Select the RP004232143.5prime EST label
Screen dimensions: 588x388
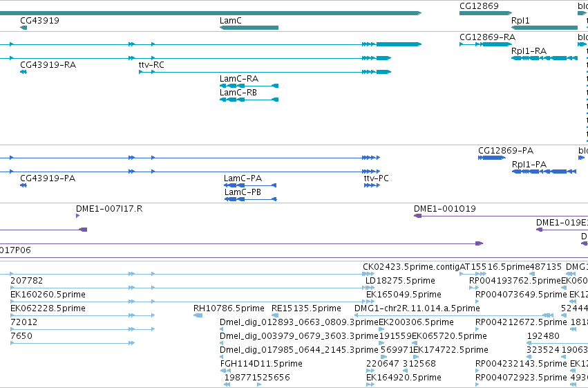pyautogui.click(x=521, y=364)
